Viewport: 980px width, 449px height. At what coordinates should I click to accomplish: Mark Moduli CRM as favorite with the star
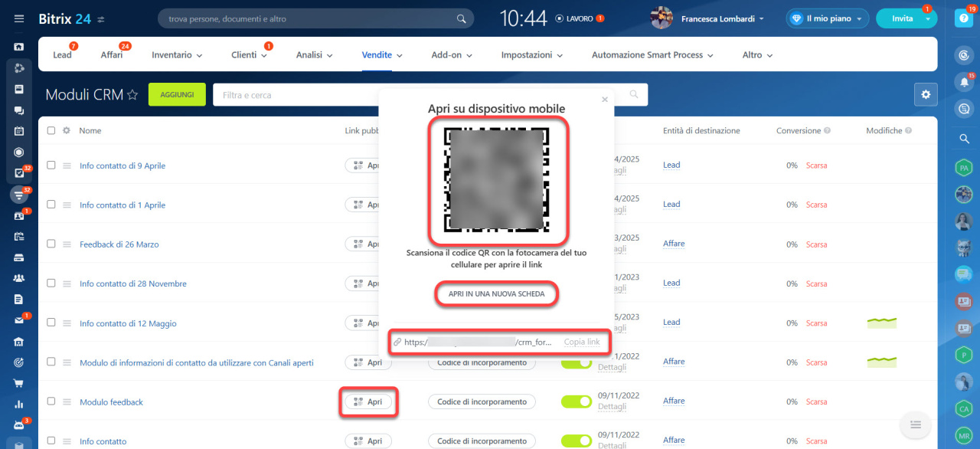tap(132, 95)
